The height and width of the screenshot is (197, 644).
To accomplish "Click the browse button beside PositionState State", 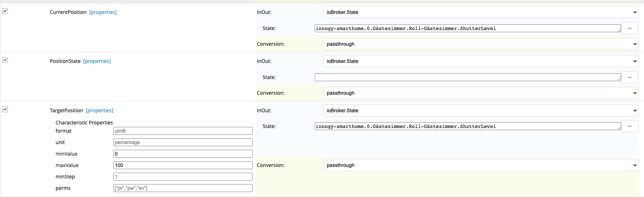I will (629, 77).
